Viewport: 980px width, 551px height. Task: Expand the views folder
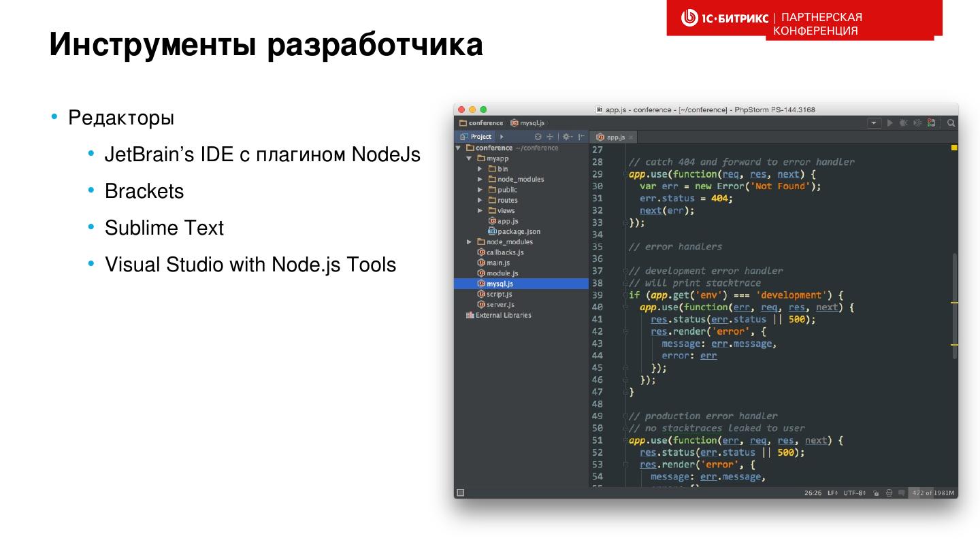(480, 211)
